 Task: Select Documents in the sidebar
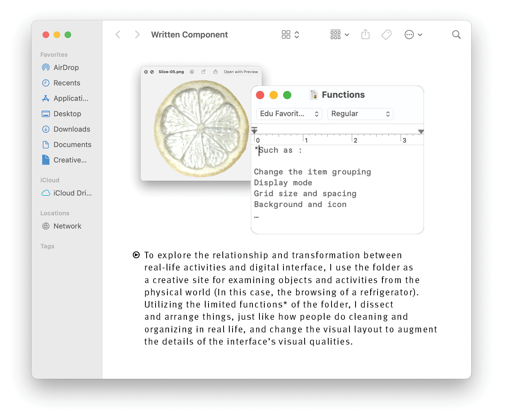67,145
